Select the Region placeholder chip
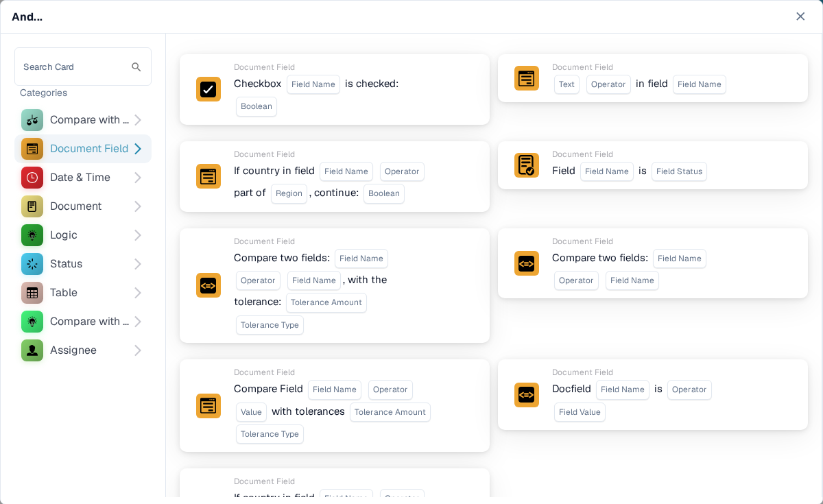 (289, 193)
